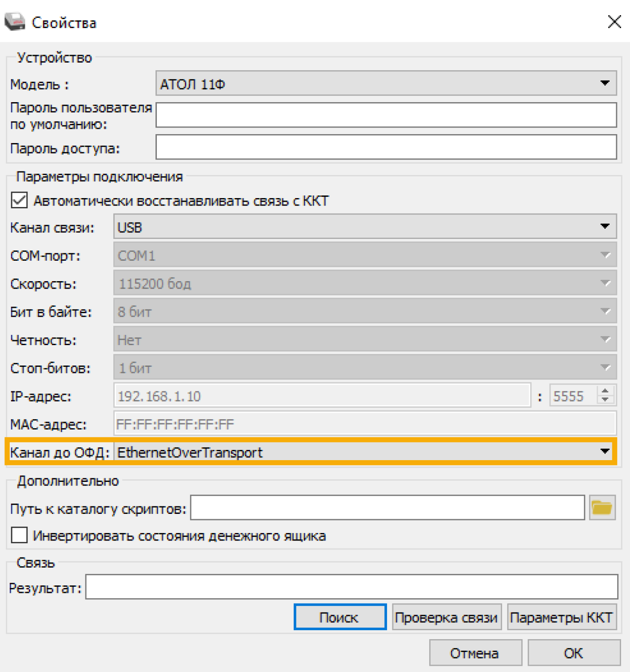
Task: Open the Стоп-битов dropdown showing 1 бит
Action: tap(365, 367)
